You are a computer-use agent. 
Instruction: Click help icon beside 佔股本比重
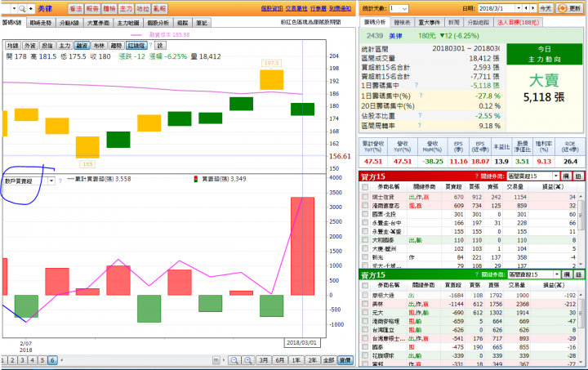click(x=420, y=115)
